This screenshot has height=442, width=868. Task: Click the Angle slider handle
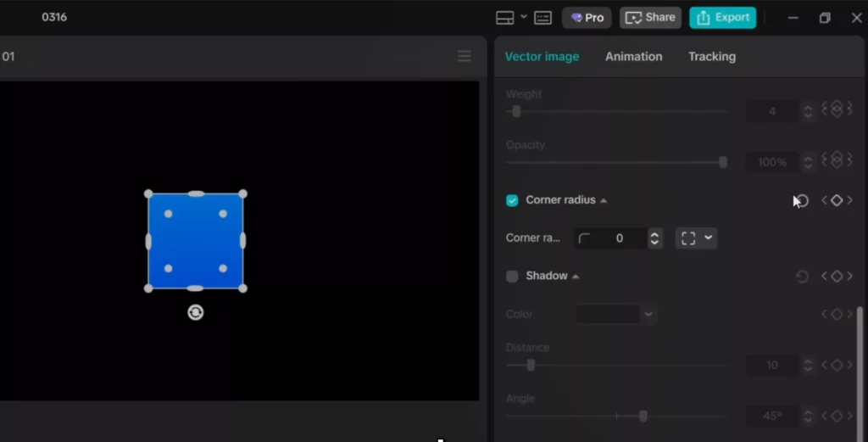pos(643,416)
